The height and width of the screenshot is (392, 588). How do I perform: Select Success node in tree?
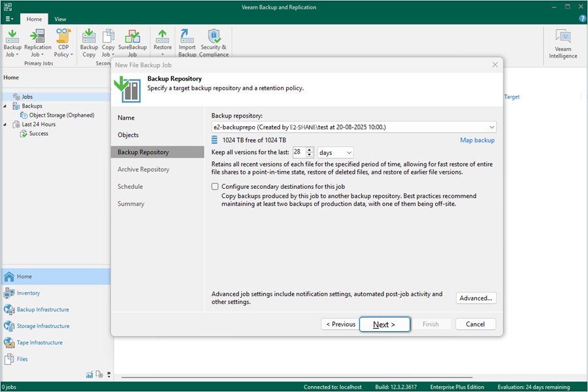[x=39, y=133]
